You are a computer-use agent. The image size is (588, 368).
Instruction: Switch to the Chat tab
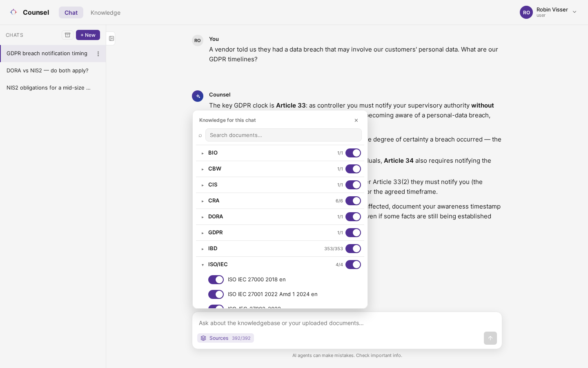71,13
